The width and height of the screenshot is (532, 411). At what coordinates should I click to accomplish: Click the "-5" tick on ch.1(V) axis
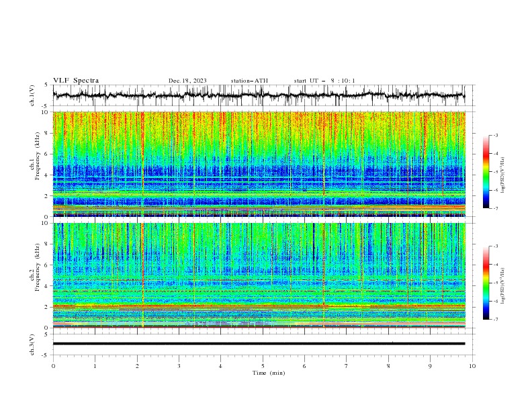pyautogui.click(x=46, y=106)
